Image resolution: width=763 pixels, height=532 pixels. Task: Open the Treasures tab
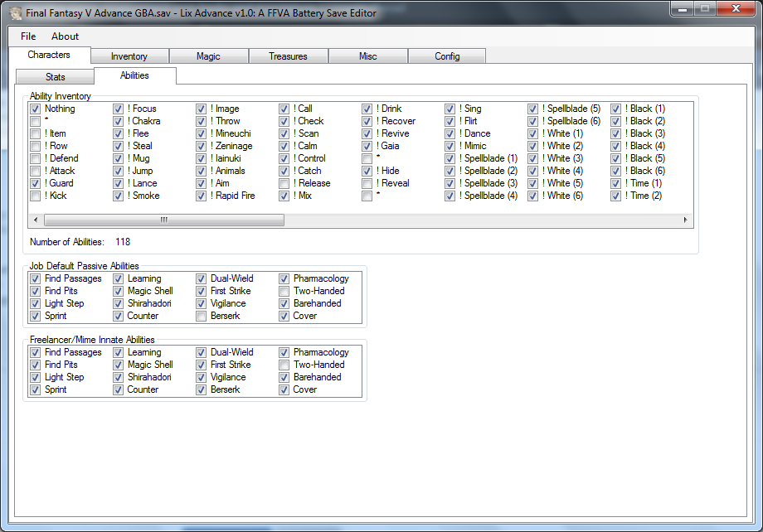coord(288,56)
